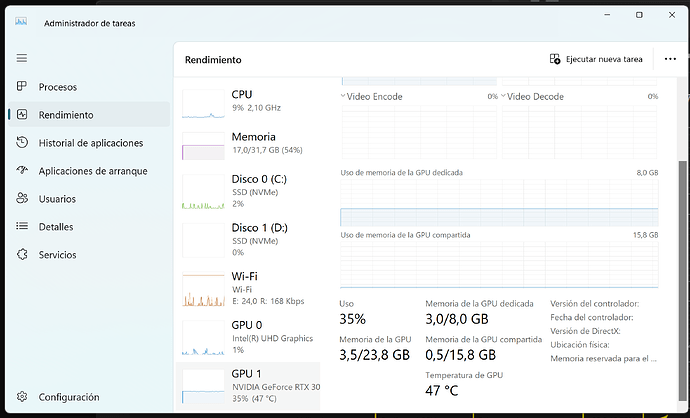Minimize the Task Manager window
Screen dimensions: 690x418
click(607, 15)
